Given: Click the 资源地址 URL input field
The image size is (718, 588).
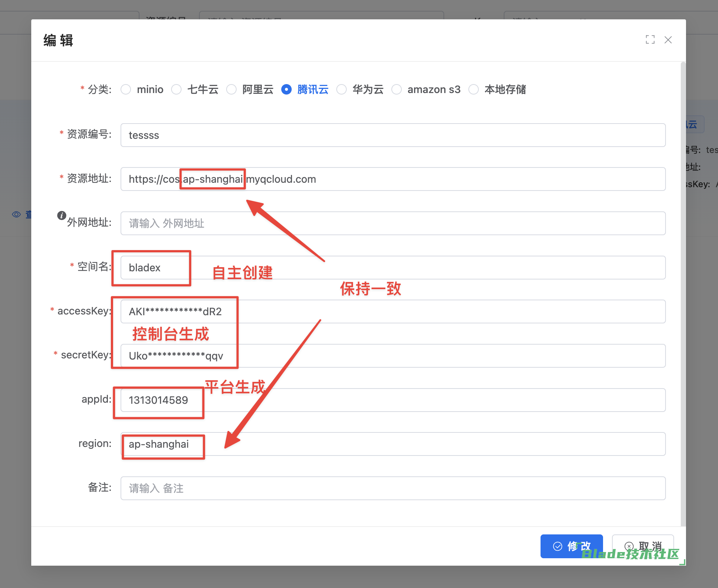Looking at the screenshot, I should point(393,179).
